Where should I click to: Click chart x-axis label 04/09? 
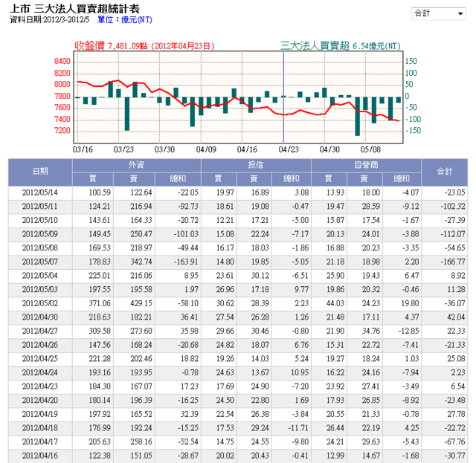click(206, 149)
